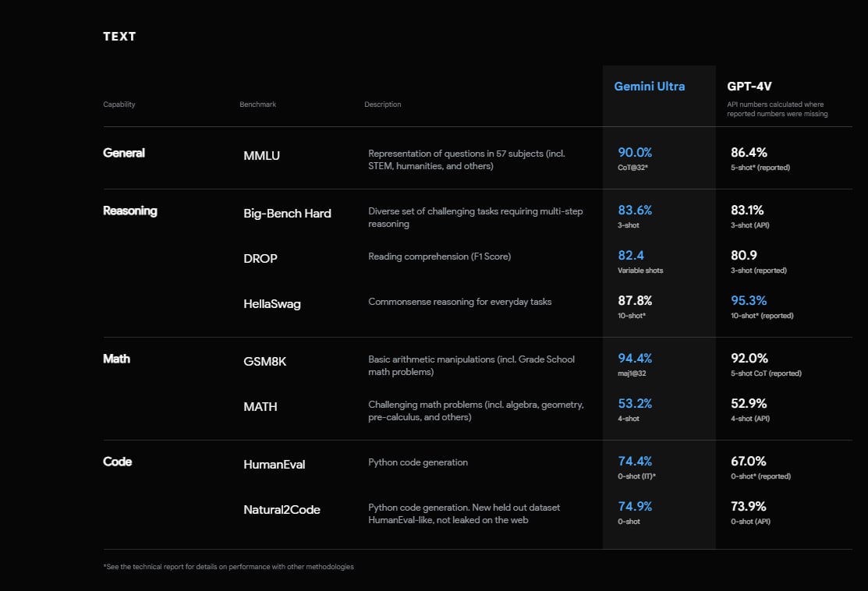Click the General capability label
The image size is (868, 591).
point(123,153)
